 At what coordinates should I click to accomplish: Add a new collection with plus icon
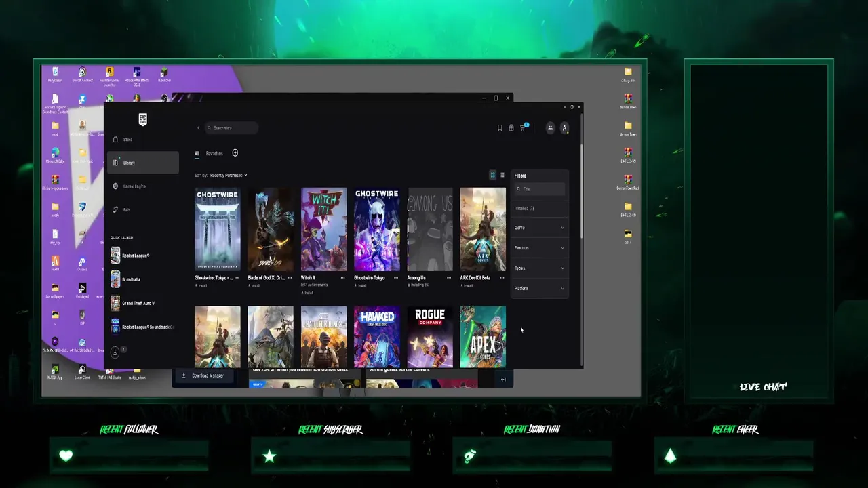235,153
